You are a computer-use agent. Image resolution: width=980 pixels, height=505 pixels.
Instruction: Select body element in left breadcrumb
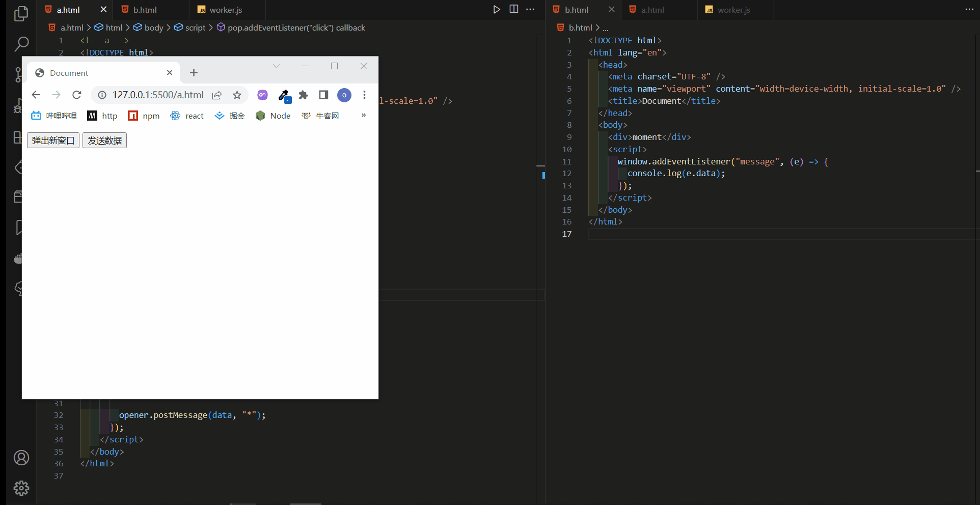(x=148, y=27)
